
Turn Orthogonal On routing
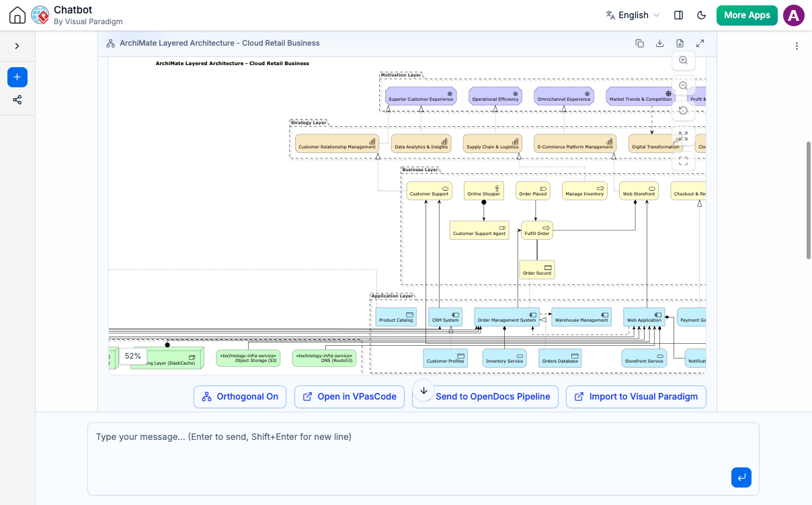pyautogui.click(x=240, y=397)
